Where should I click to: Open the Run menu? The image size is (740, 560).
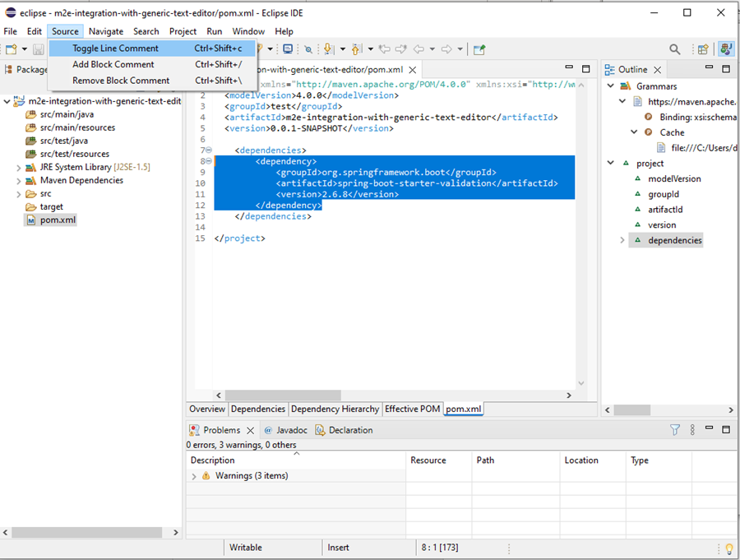[x=215, y=31]
